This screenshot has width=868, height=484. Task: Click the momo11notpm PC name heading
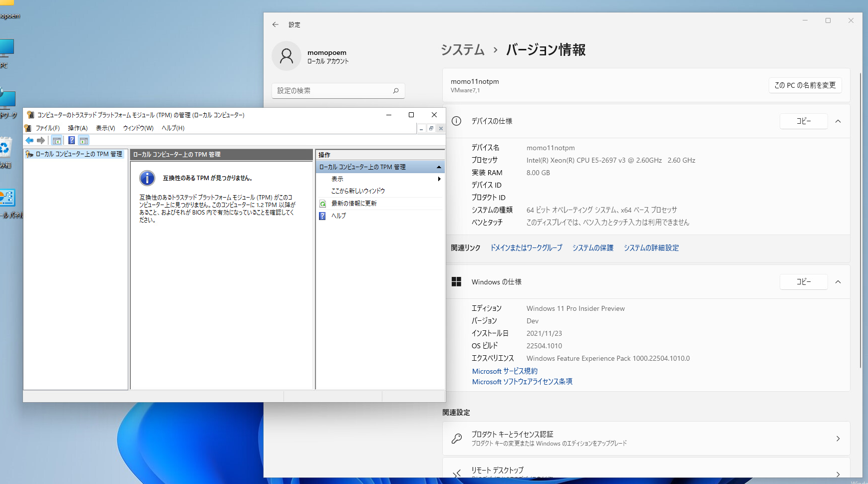[x=475, y=81]
